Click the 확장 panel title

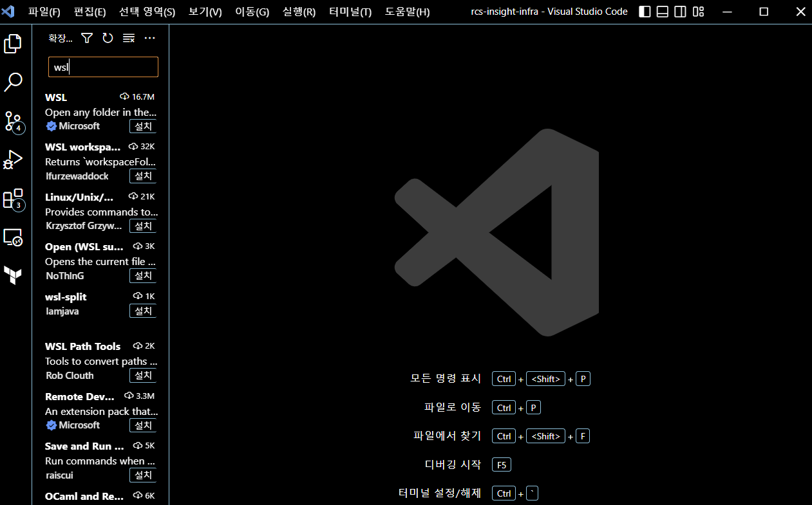click(x=61, y=39)
